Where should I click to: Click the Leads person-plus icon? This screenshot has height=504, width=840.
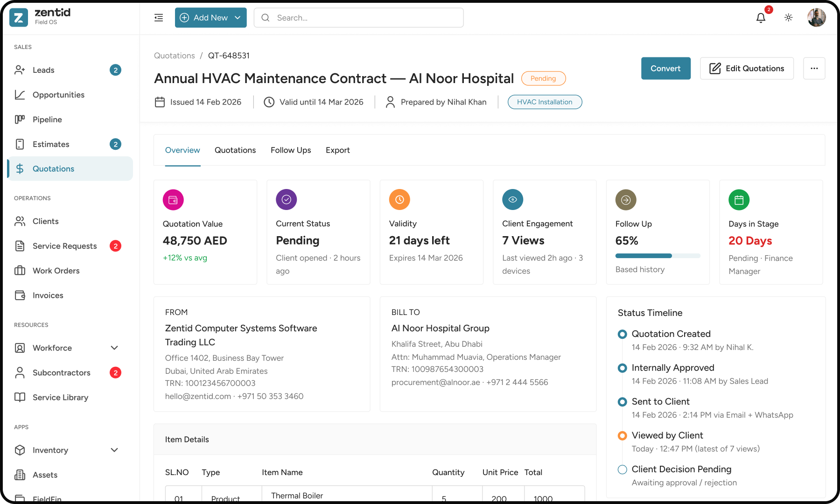20,70
